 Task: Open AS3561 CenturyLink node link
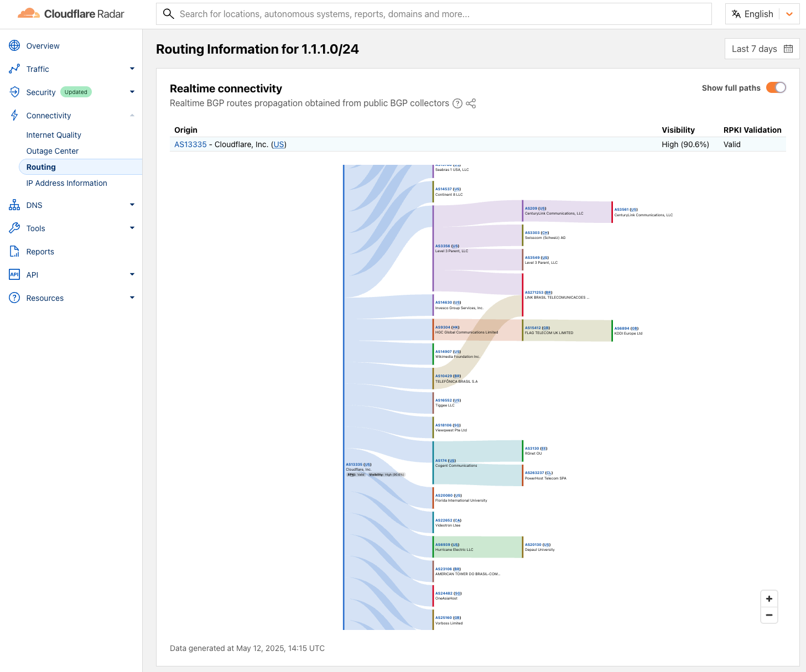point(622,210)
